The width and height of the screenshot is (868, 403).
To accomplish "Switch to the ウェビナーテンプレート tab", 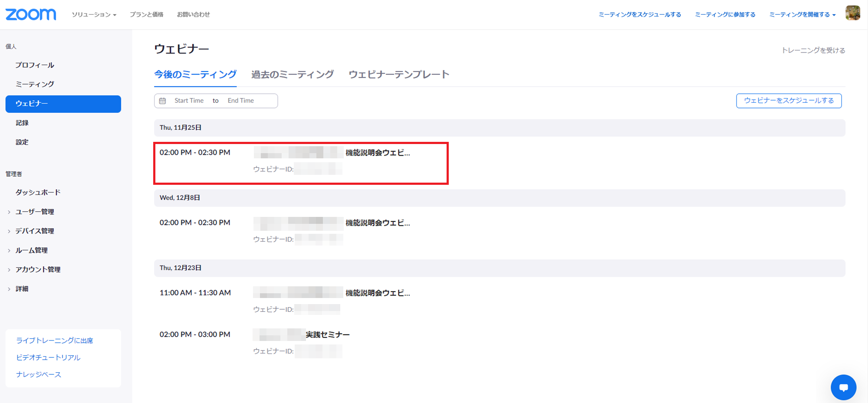I will [398, 74].
